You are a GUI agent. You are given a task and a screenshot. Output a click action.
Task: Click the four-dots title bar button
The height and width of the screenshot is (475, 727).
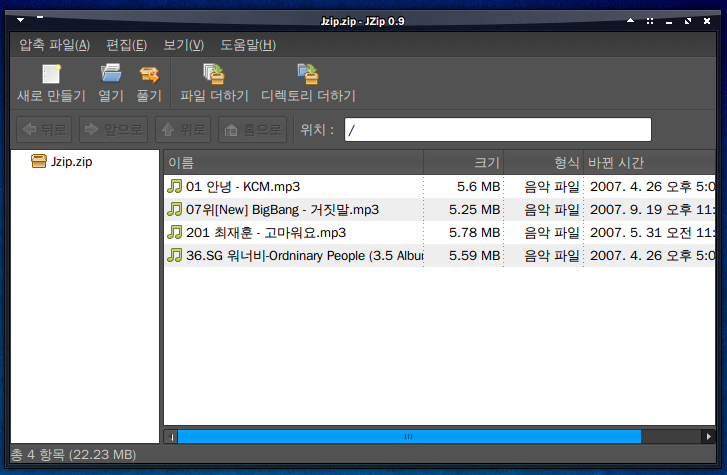click(x=650, y=21)
